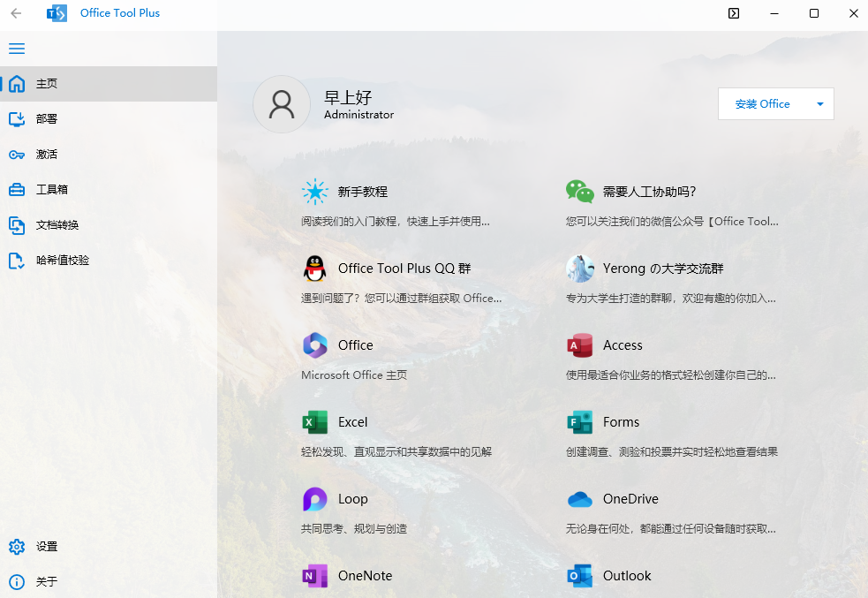Click the 安装 Office button
Screen dimensions: 868x598
761,103
